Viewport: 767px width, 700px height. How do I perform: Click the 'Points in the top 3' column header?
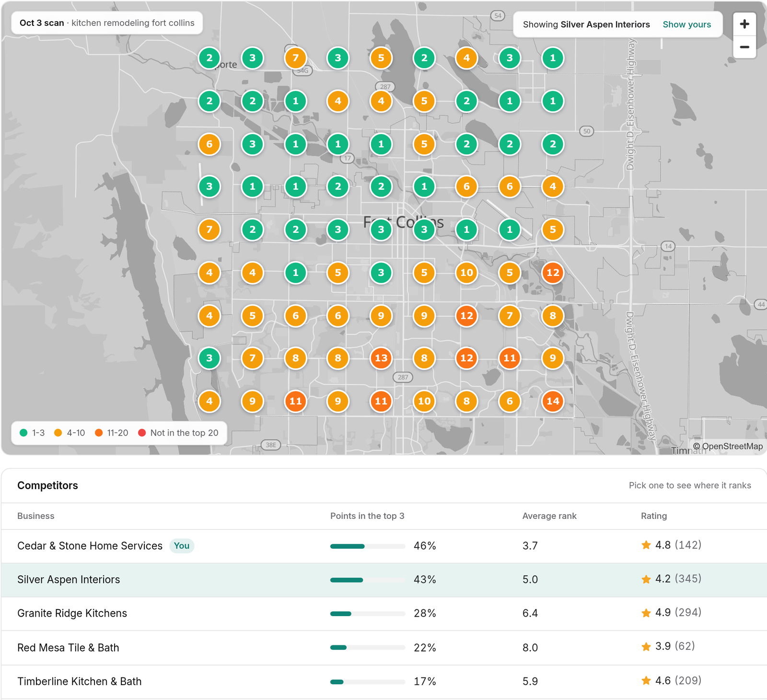[367, 516]
